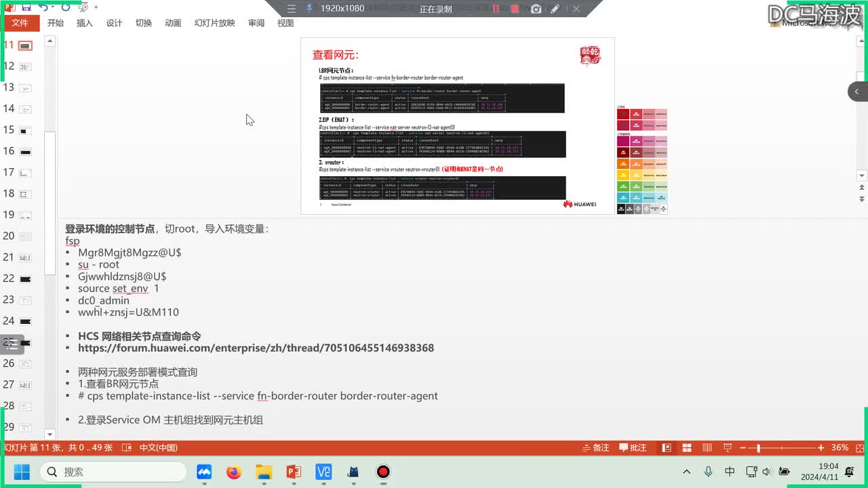Start slideshow from status bar icon
The height and width of the screenshot is (488, 868).
pos(728,448)
